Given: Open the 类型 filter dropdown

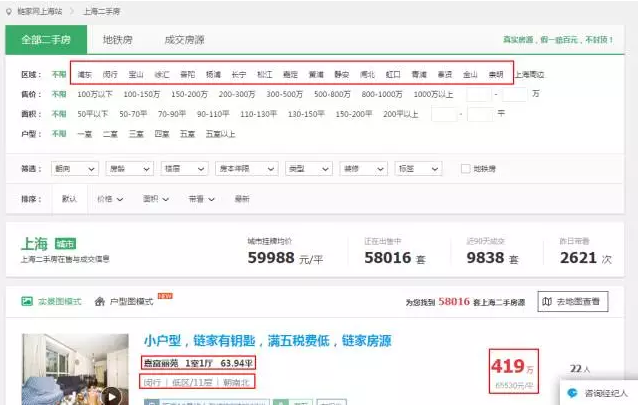Looking at the screenshot, I should pos(308,168).
